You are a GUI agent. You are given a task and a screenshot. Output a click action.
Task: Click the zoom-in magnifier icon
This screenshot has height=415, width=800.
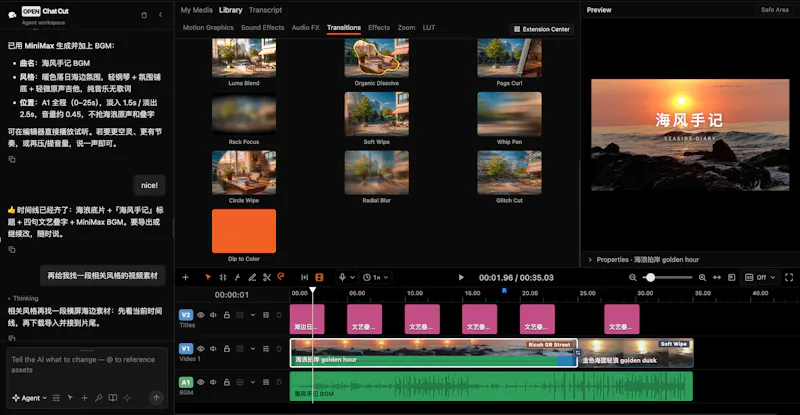(702, 277)
